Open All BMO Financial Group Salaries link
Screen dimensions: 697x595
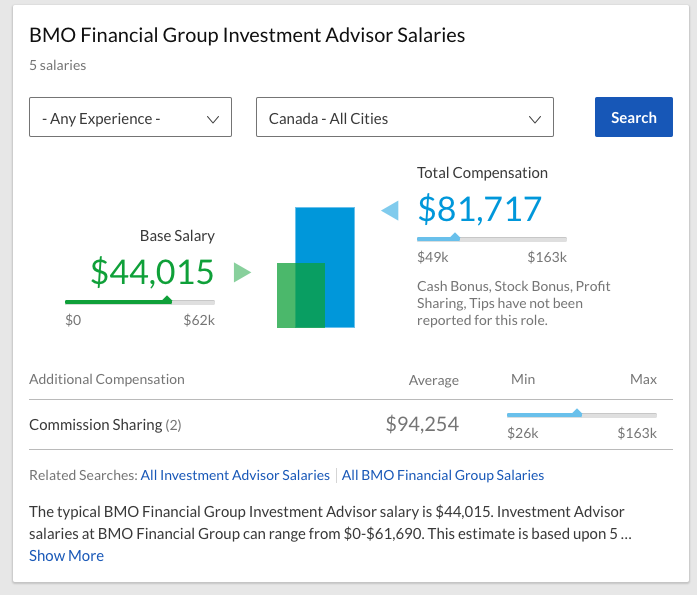pyautogui.click(x=443, y=475)
